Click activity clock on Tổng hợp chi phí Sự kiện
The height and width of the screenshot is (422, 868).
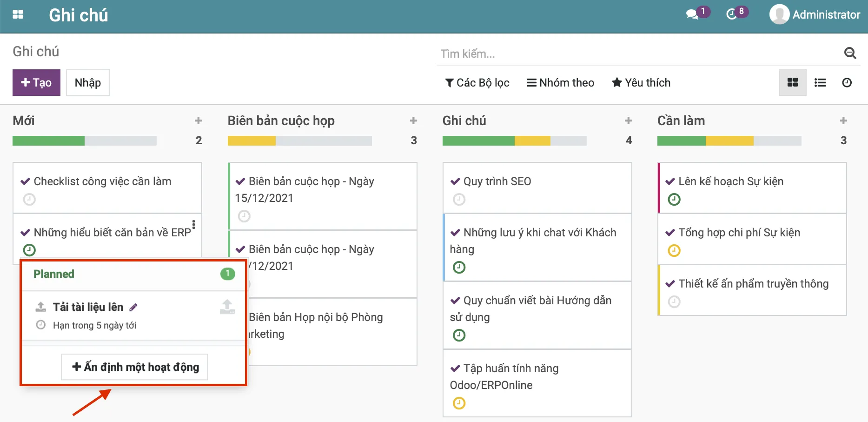click(674, 251)
